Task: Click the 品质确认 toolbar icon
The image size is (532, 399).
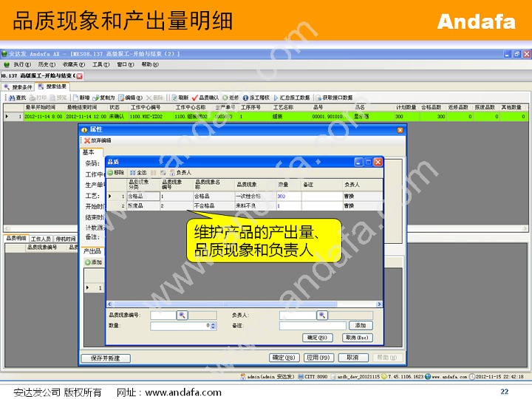Action: tap(196, 98)
